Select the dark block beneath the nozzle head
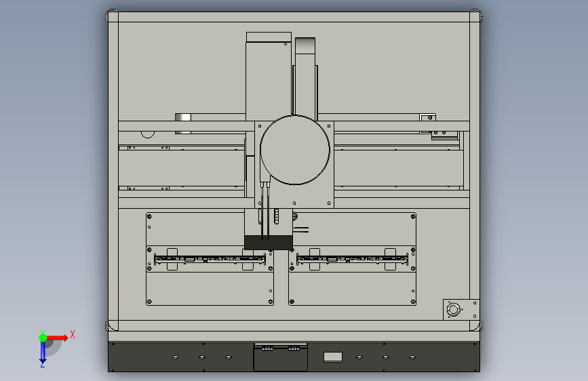Screen dimensions: 588x381 click(x=269, y=243)
